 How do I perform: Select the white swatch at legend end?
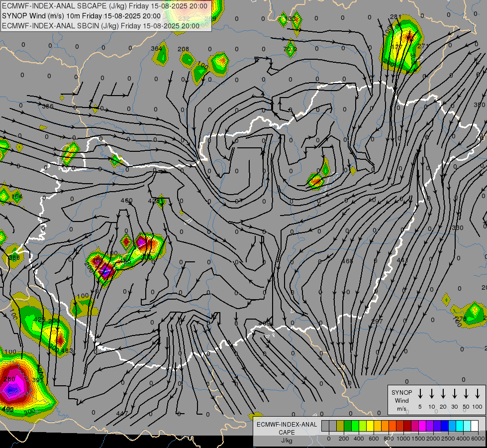[x=474, y=426]
